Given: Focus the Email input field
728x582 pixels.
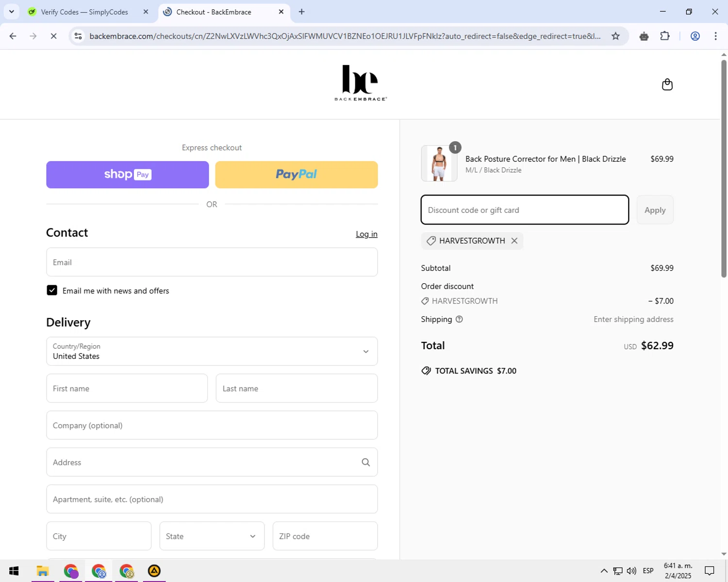Looking at the screenshot, I should 212,262.
